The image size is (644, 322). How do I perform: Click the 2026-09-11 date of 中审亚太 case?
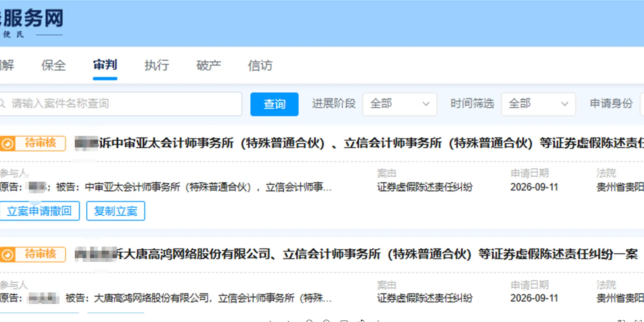[534, 187]
